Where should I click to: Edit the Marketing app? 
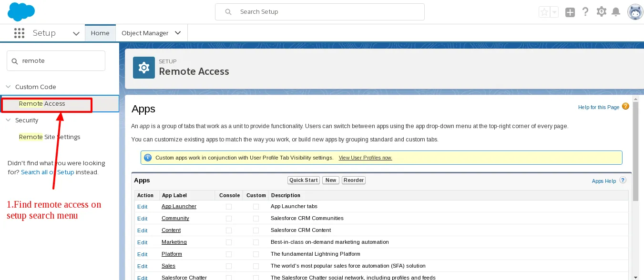142,242
